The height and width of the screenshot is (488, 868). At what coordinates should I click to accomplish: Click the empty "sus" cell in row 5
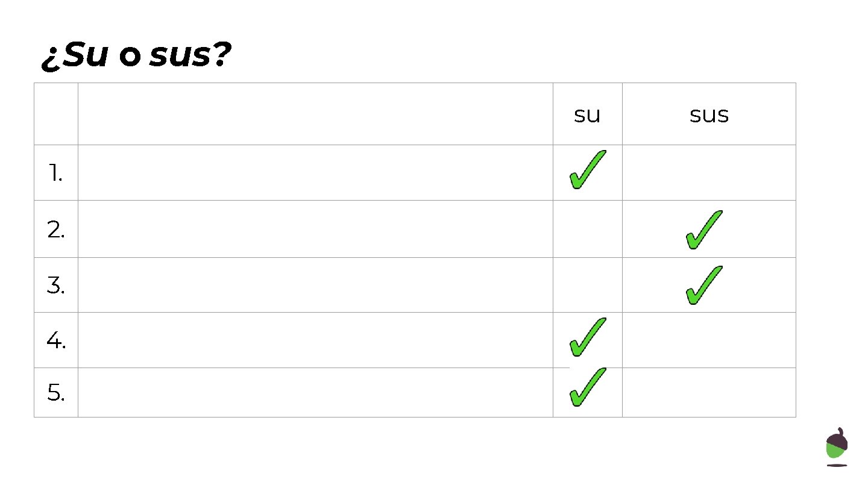point(709,393)
